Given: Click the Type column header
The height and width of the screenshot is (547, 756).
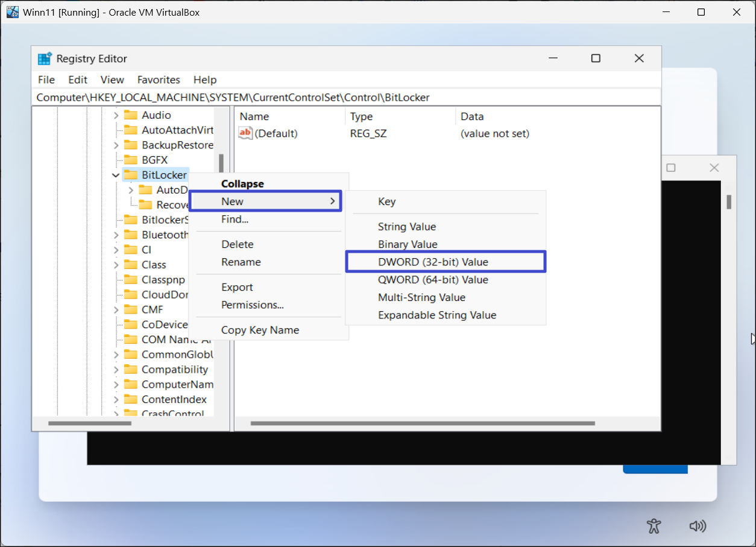Looking at the screenshot, I should (x=362, y=116).
